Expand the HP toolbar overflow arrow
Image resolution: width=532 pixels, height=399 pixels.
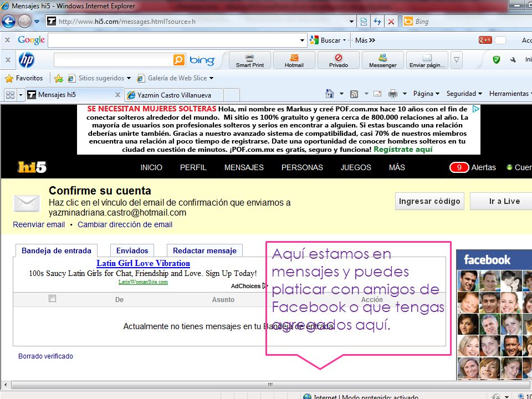point(456,60)
